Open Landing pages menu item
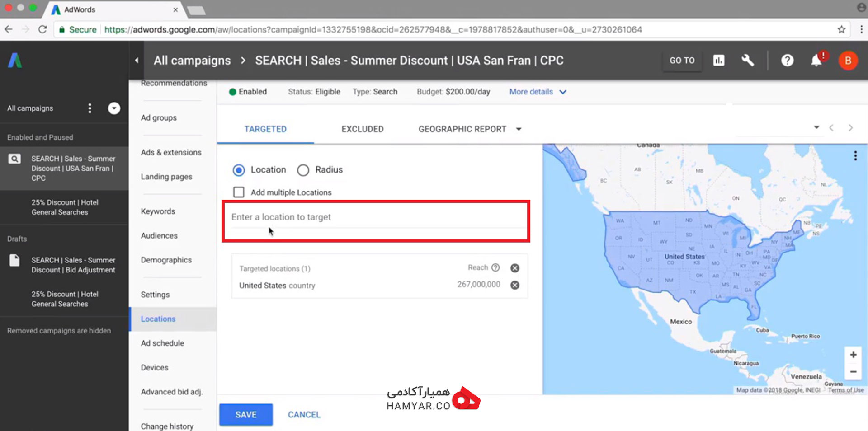Viewport: 868px width, 431px height. [x=166, y=177]
